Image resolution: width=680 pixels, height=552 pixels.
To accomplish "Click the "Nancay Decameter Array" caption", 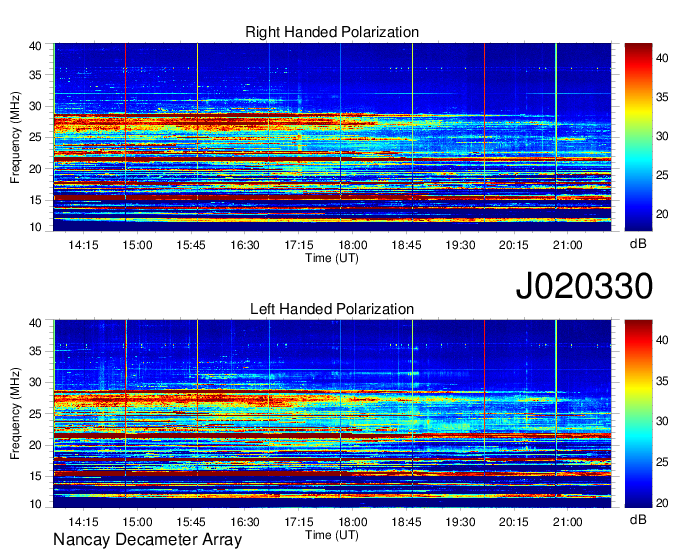I will click(x=147, y=539).
